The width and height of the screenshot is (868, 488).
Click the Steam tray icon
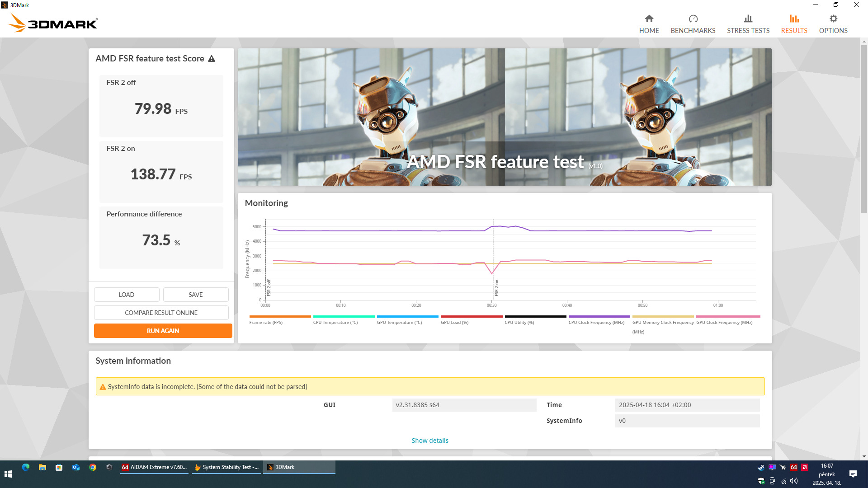[x=761, y=467]
